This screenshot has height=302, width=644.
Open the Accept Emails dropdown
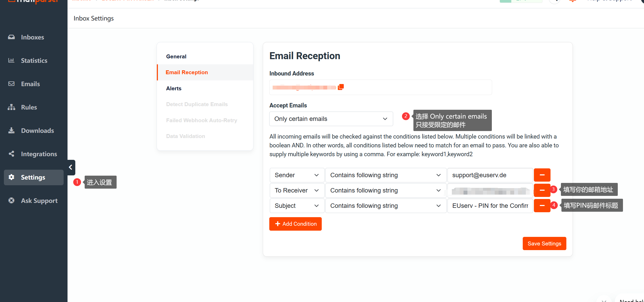point(331,119)
